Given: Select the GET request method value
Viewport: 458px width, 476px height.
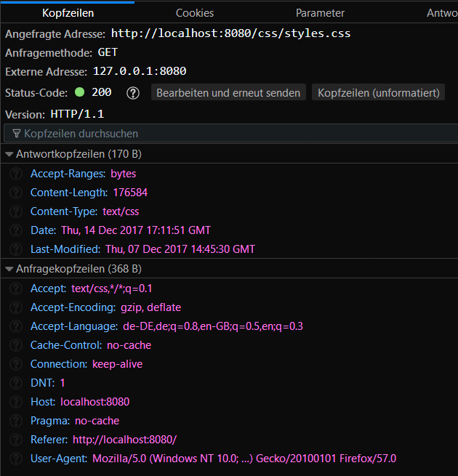Looking at the screenshot, I should 108,52.
